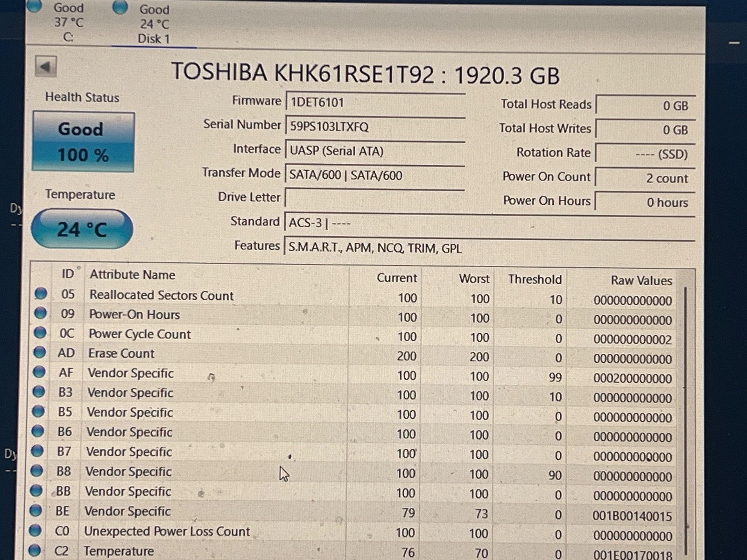Click the Standard field ACS-3
The width and height of the screenshot is (747, 560).
point(489,223)
